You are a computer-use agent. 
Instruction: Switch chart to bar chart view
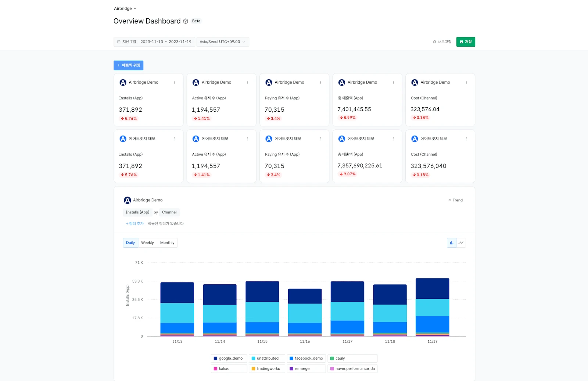pyautogui.click(x=451, y=243)
